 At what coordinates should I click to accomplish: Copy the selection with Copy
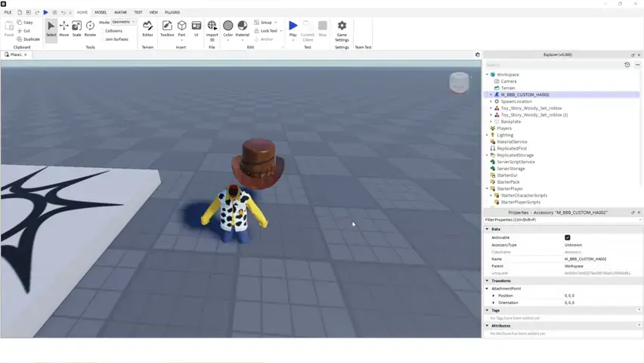coord(25,23)
